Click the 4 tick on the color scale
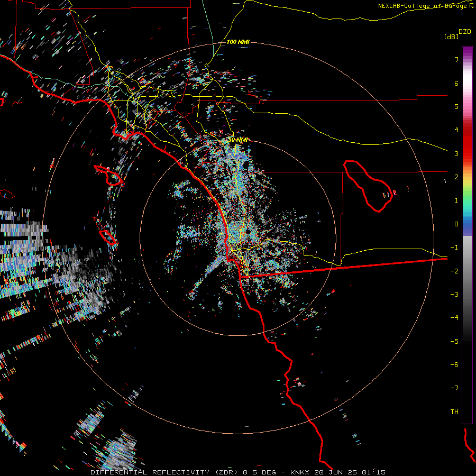This screenshot has height=476, width=476. (456, 130)
